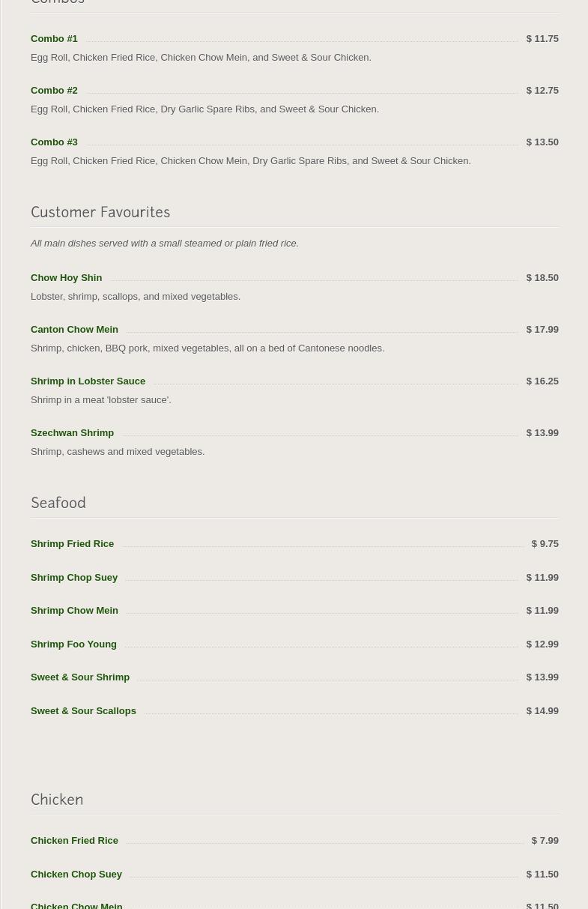Click the Customer Favourites section heading
This screenshot has width=588, height=909.
coord(100,213)
